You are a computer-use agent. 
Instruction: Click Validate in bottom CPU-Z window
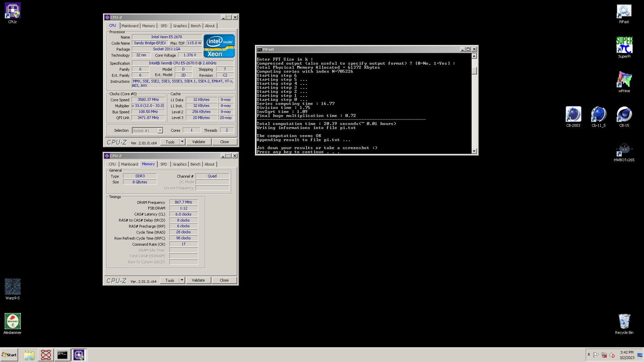[x=198, y=280]
